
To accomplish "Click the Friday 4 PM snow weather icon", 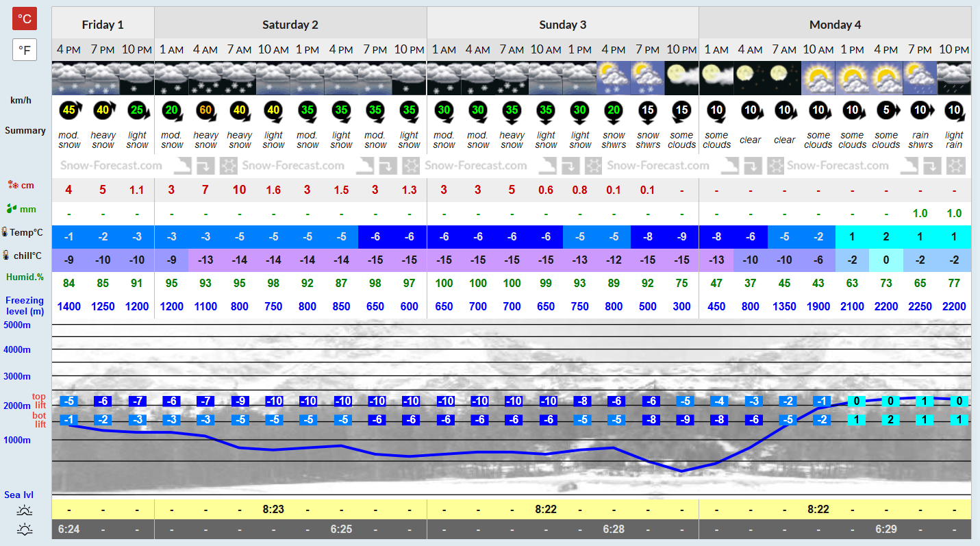I will [68, 78].
